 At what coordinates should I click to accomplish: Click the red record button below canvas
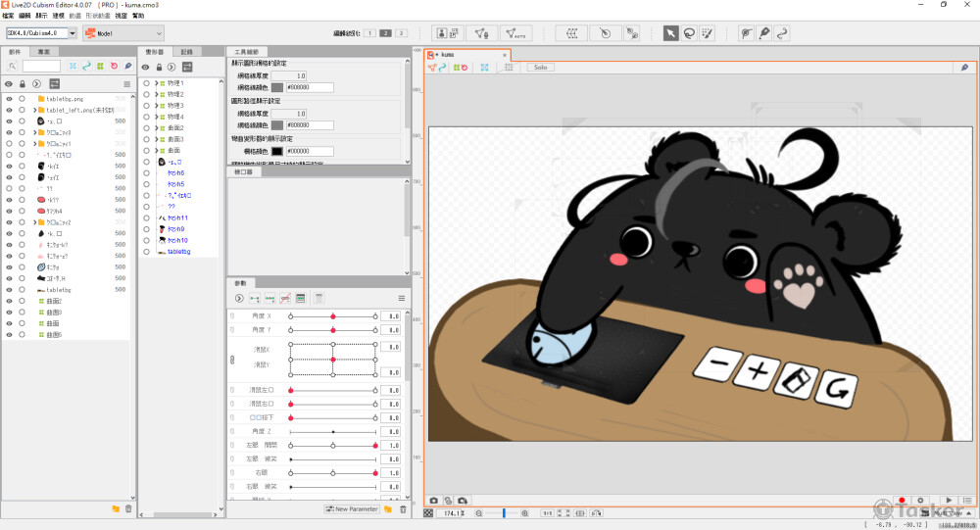click(902, 500)
